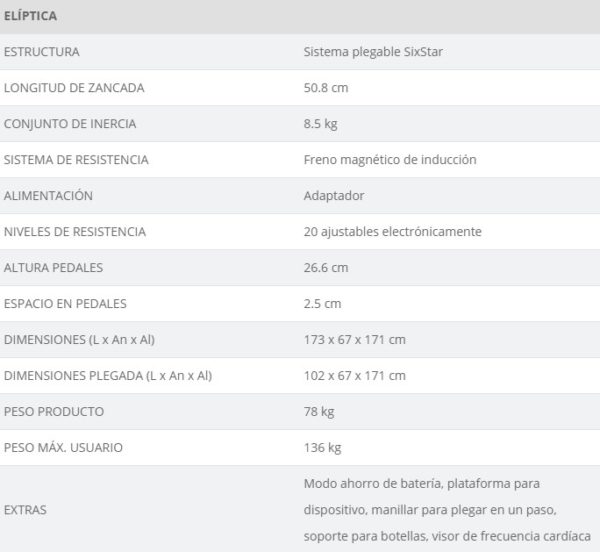The image size is (600, 552).
Task: Select the CONJUNTO DE INERCIA label
Action: [x=70, y=124]
